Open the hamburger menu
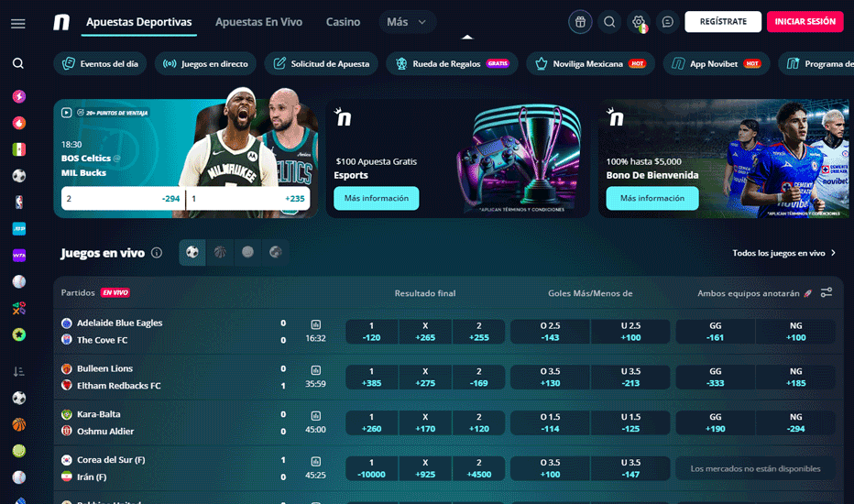854x504 pixels. [18, 23]
